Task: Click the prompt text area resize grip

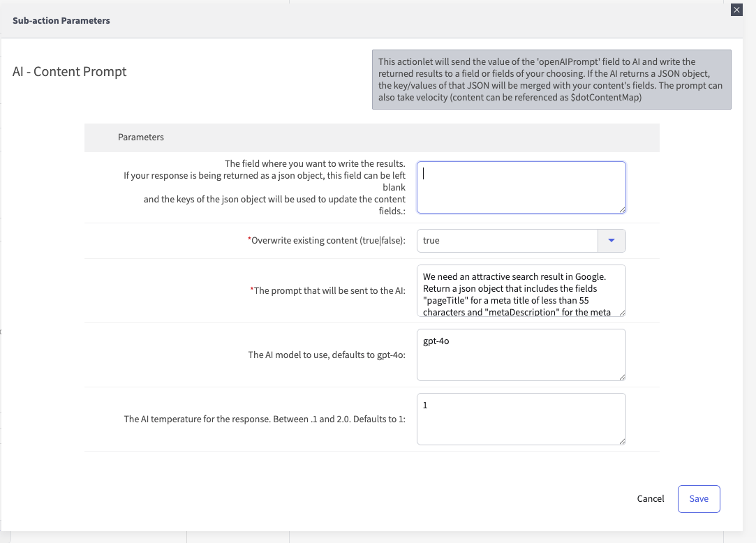Action: pyautogui.click(x=621, y=313)
